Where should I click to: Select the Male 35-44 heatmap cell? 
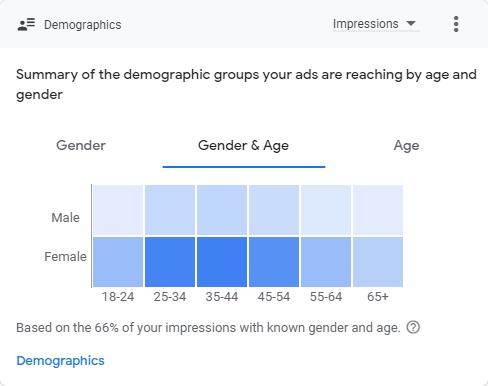tap(222, 210)
